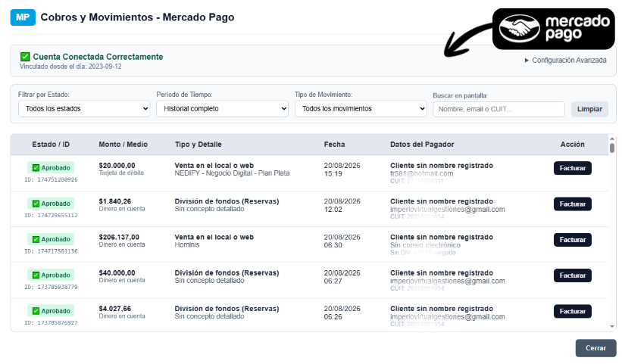Click the Datos del Pagador column header
The image size is (622, 364).
(x=422, y=145)
